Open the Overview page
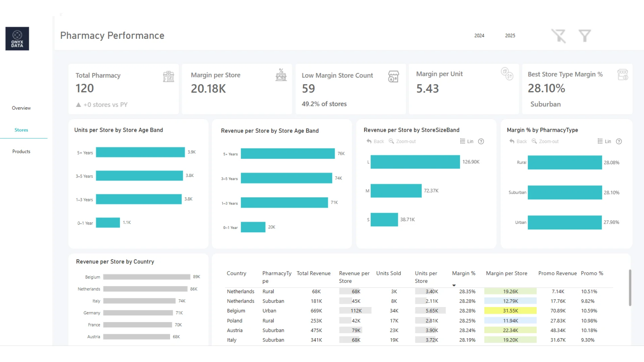 click(x=21, y=108)
